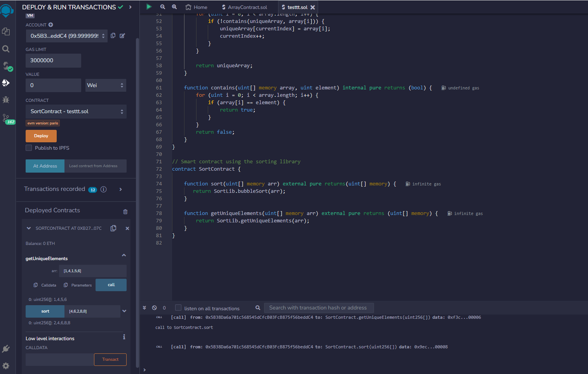Enable the Publish to IPFS checkbox

28,148
